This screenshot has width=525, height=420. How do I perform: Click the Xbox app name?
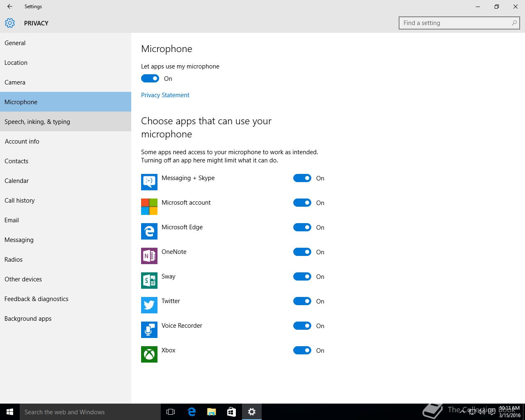[x=169, y=350]
